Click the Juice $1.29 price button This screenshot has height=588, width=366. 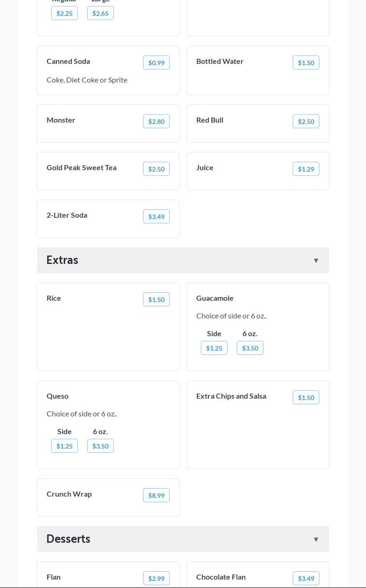coord(306,169)
